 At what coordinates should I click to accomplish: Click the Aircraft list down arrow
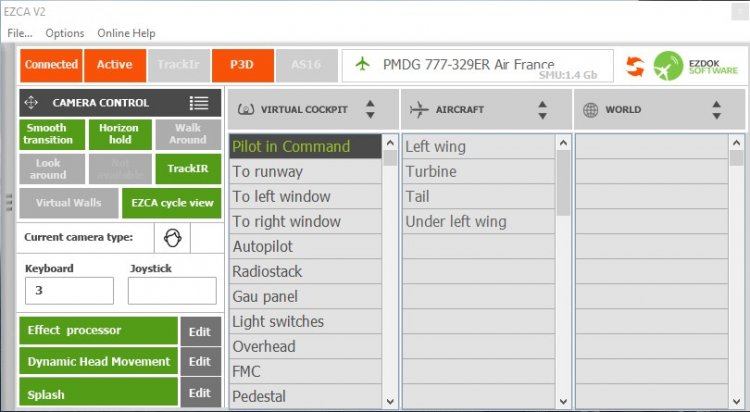coord(563,401)
